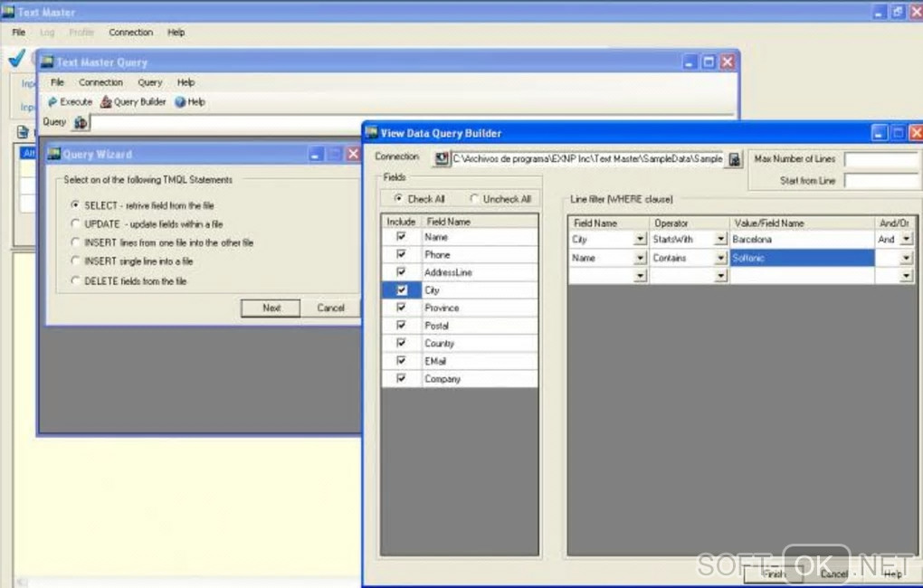
Task: Open the Query menu in Text Master Query
Action: pos(150,82)
